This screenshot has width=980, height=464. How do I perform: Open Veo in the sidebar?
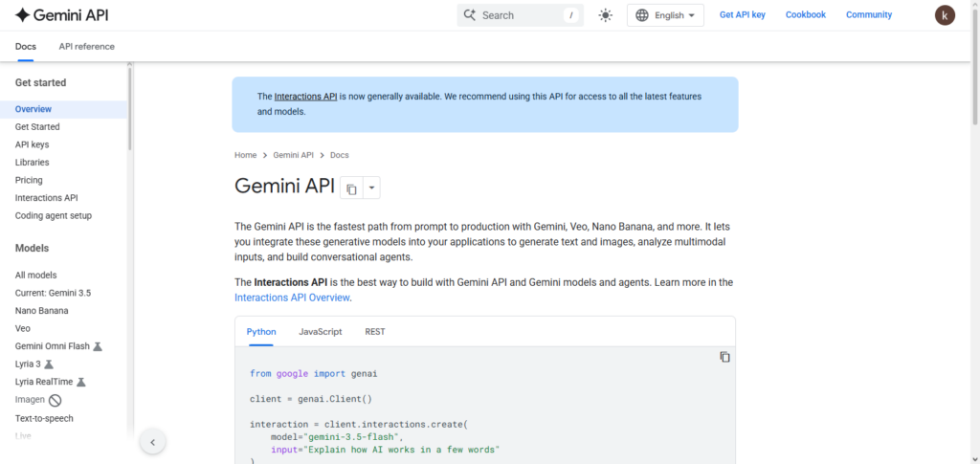(23, 328)
